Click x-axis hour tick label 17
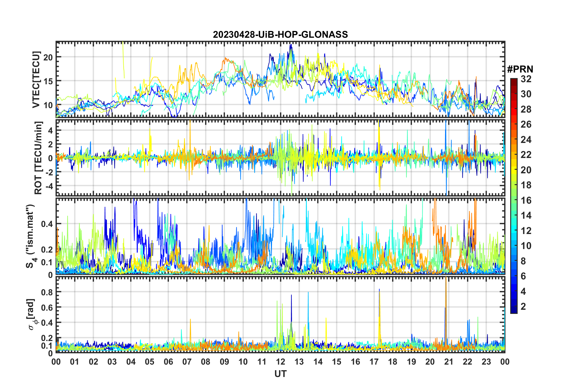The height and width of the screenshot is (392, 561). (374, 362)
